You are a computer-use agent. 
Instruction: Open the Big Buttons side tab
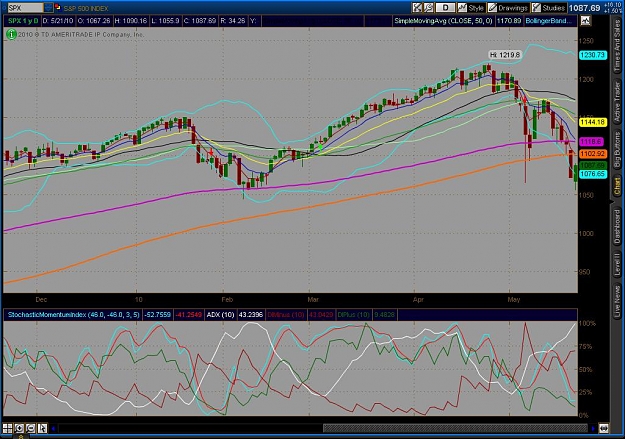(x=617, y=150)
